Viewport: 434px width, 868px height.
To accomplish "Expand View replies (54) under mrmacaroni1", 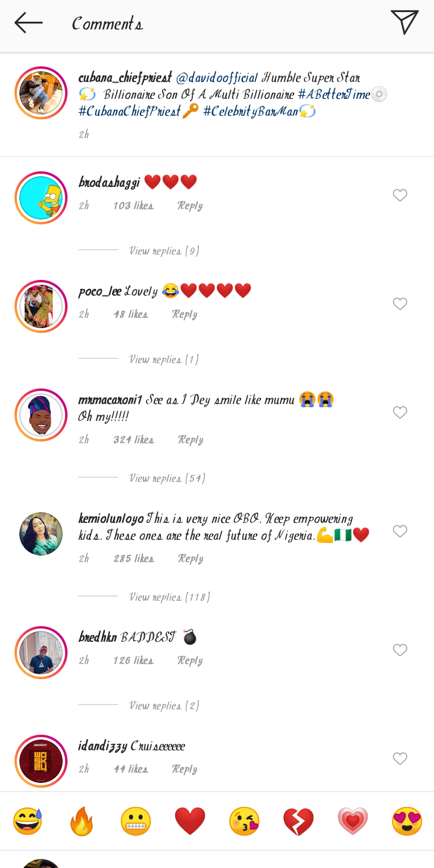I will click(167, 478).
